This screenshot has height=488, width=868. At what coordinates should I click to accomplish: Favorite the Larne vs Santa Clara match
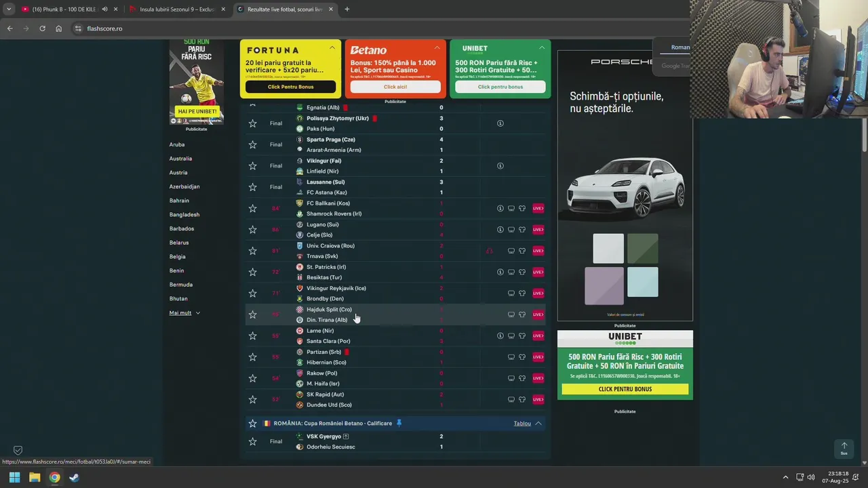coord(252,335)
